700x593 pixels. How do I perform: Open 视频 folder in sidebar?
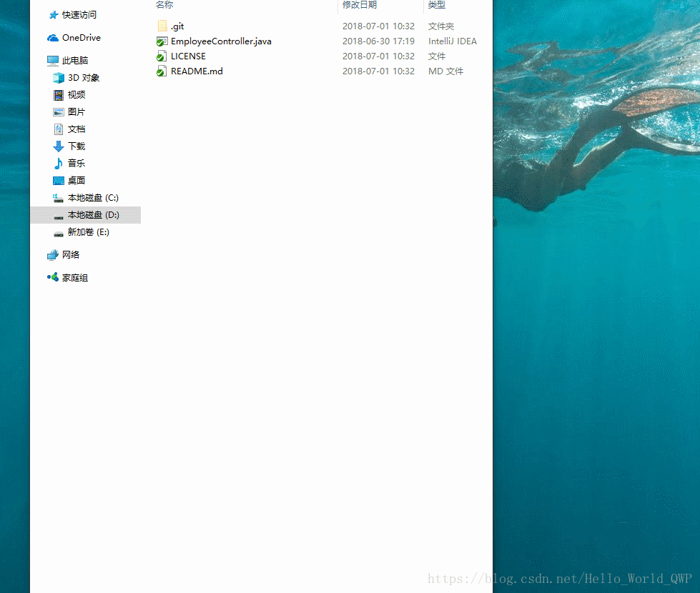tap(77, 94)
